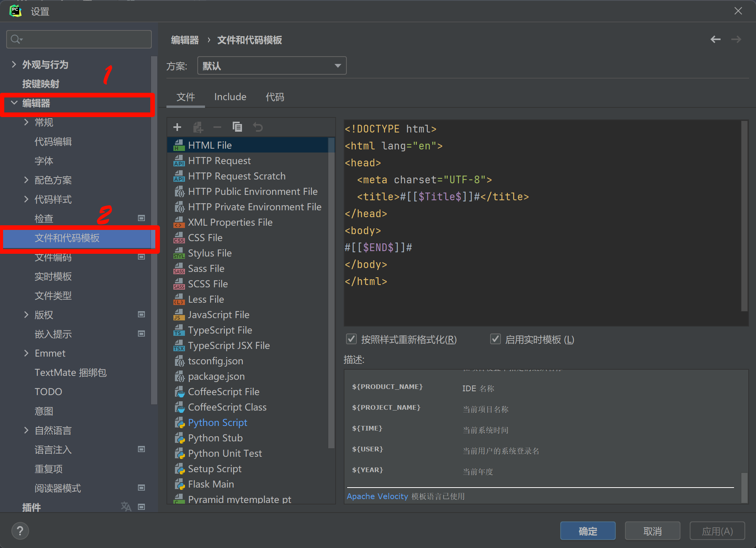
Task: Click the back navigation arrow icon
Action: (x=715, y=39)
